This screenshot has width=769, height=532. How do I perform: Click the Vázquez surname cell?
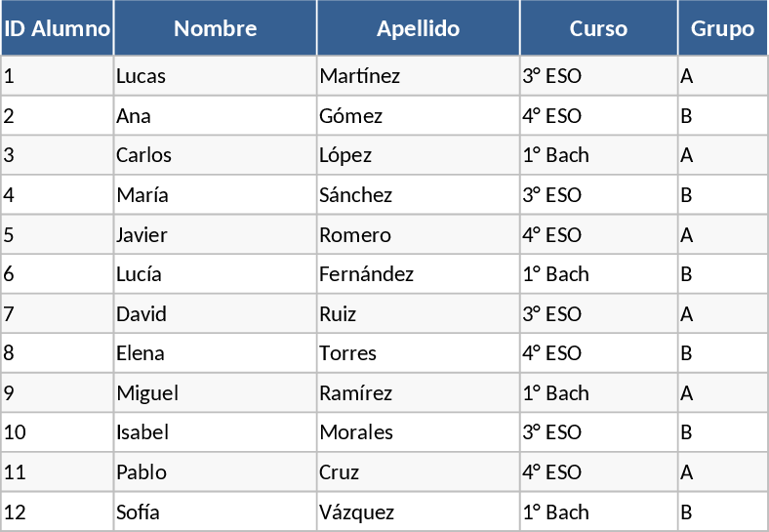(x=356, y=512)
